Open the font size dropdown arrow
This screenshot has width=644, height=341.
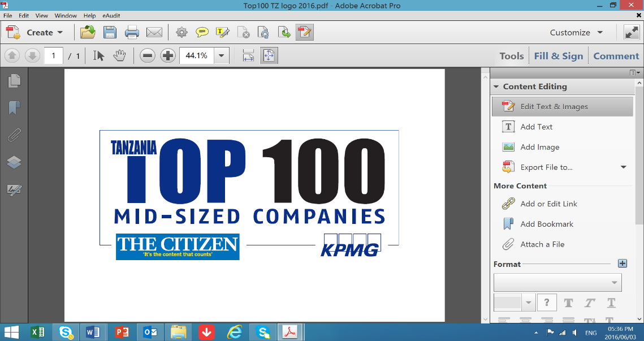tap(528, 303)
